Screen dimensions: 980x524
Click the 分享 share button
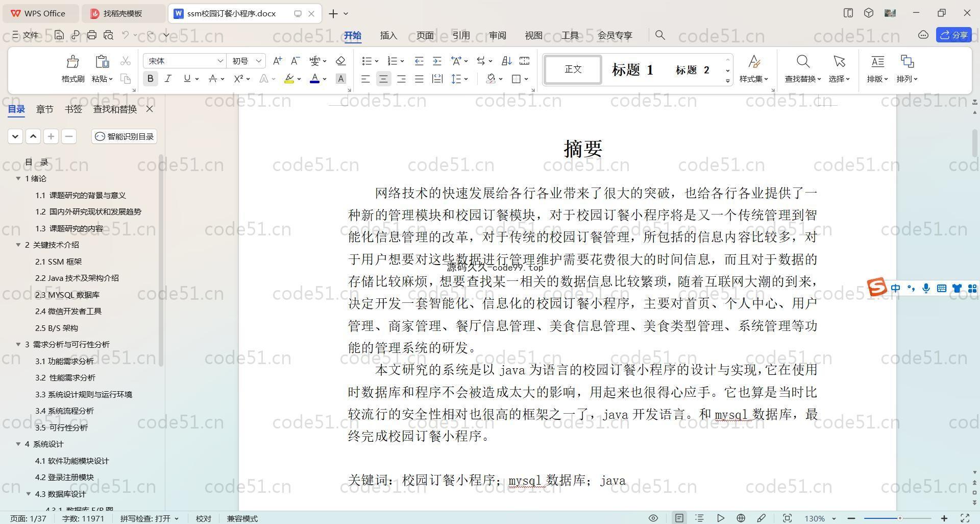tap(953, 35)
